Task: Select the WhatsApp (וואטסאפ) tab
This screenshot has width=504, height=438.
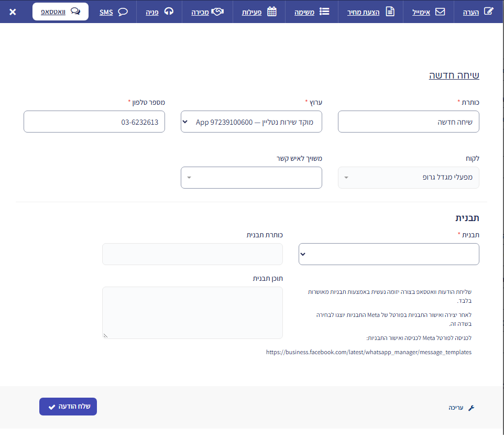Action: click(60, 12)
